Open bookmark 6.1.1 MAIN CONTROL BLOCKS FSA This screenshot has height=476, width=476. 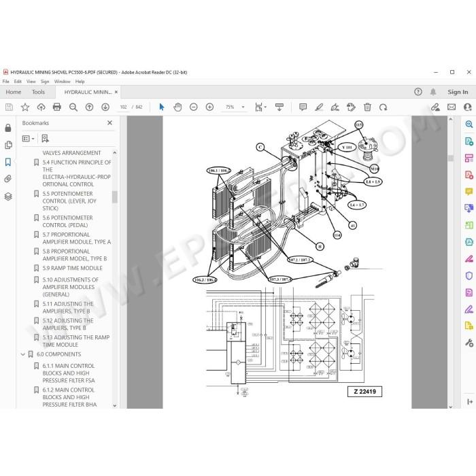[x=69, y=373]
